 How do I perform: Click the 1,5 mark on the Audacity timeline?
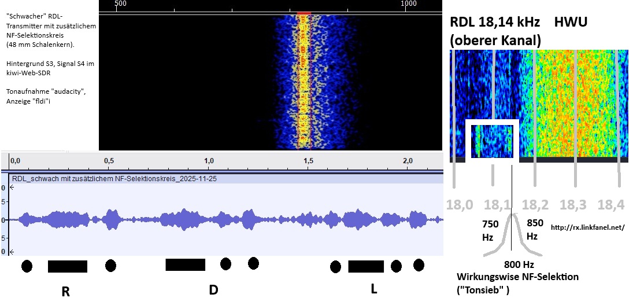tap(308, 160)
